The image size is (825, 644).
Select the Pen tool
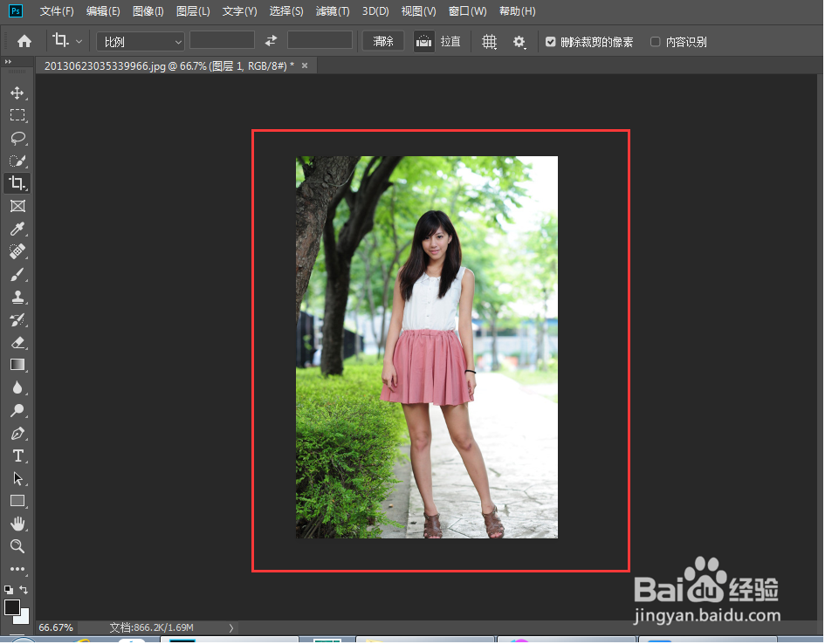coord(17,433)
